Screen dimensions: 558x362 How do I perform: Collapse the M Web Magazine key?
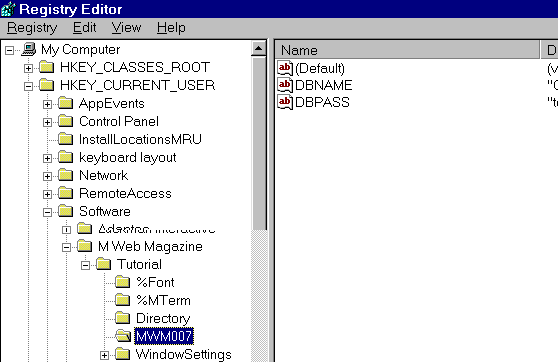pyautogui.click(x=66, y=247)
